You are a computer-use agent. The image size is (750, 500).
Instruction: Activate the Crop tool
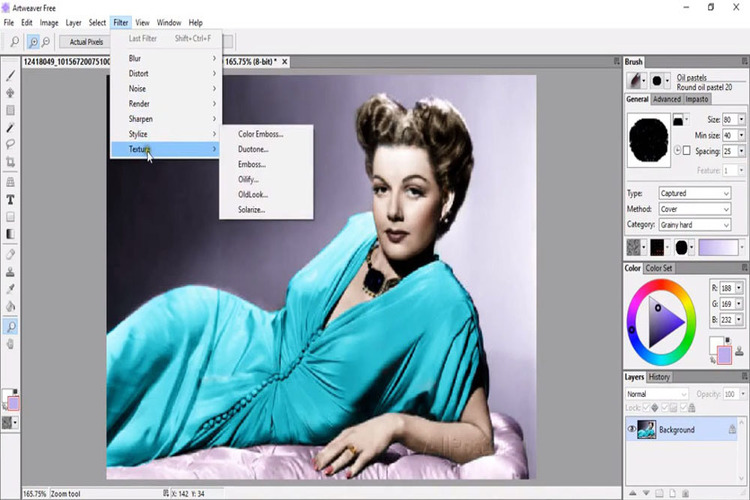point(11,162)
